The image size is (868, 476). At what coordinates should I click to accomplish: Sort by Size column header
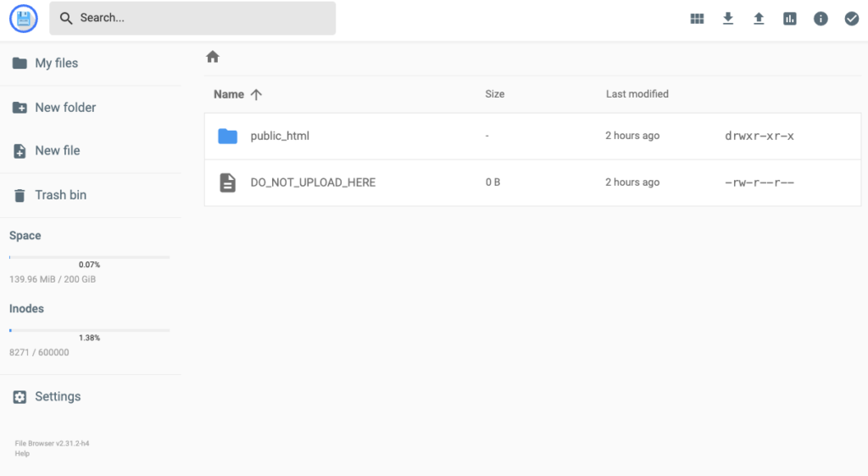pos(495,94)
